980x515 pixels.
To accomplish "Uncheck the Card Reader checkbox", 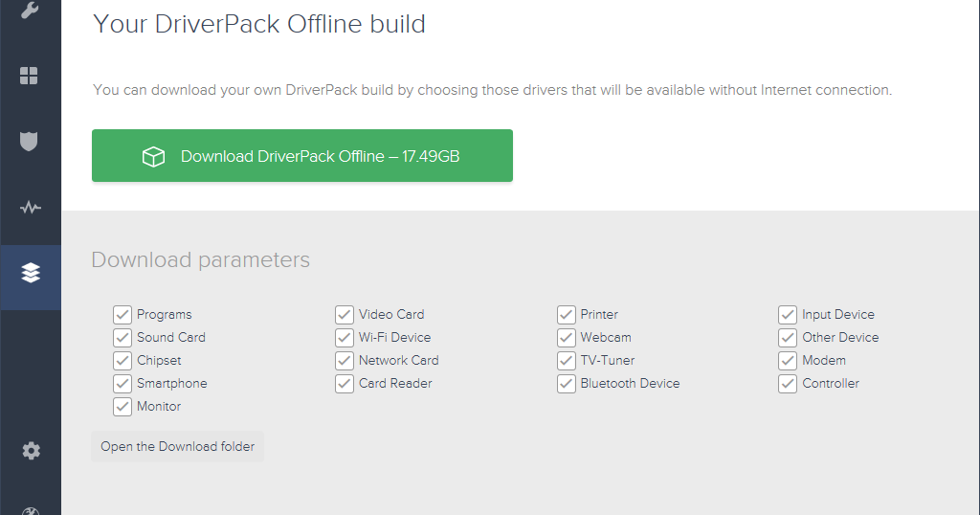I will [x=345, y=384].
